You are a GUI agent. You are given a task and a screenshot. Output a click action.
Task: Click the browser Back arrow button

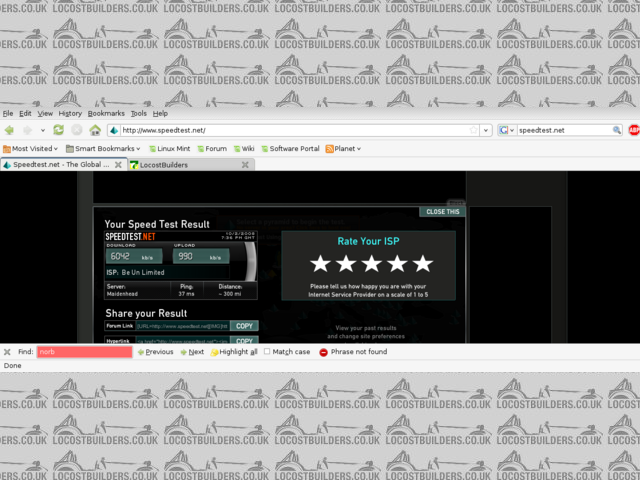coord(9,130)
